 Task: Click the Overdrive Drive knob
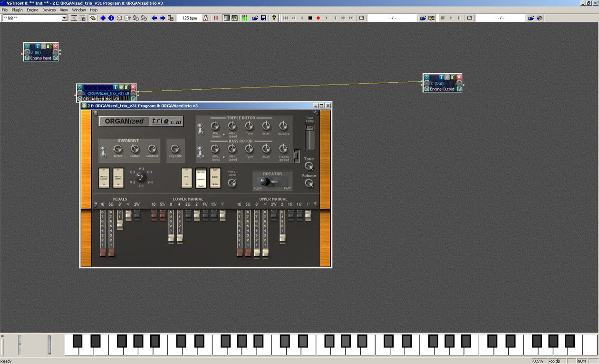point(118,149)
